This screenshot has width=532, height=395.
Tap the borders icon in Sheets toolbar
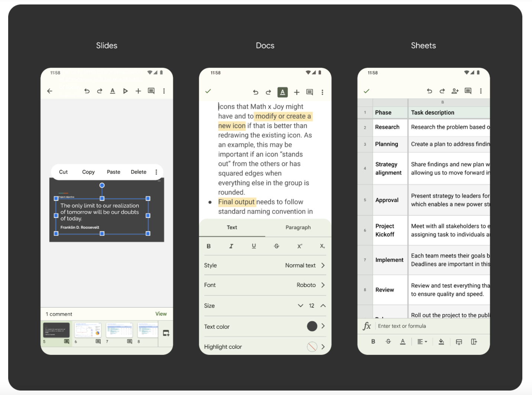[x=459, y=341]
